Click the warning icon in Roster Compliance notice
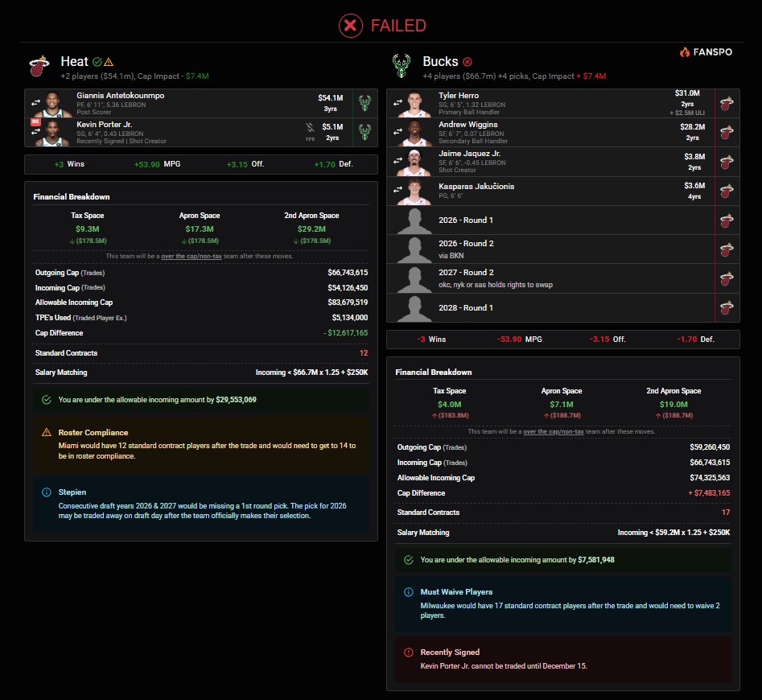762x700 pixels. click(47, 432)
